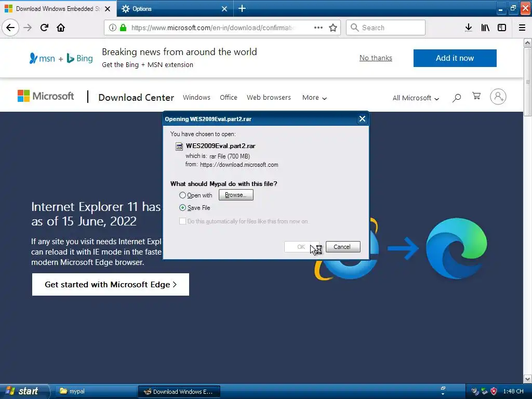This screenshot has height=399, width=532.
Task: Click Browse... in the dialog
Action: coord(236,195)
